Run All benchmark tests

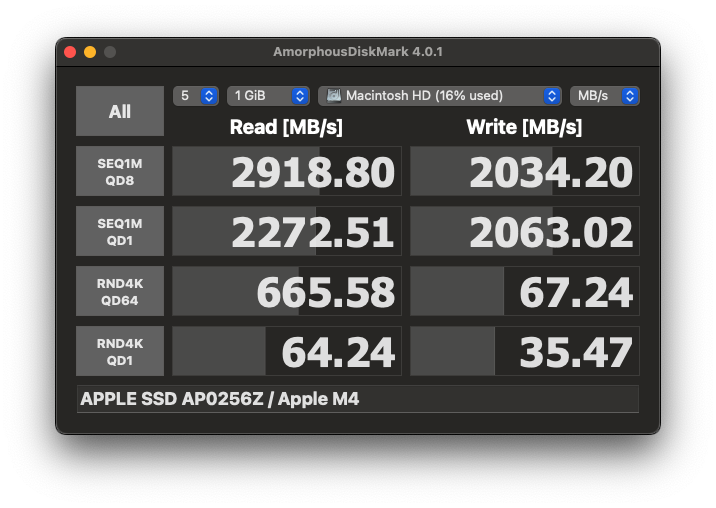(120, 111)
